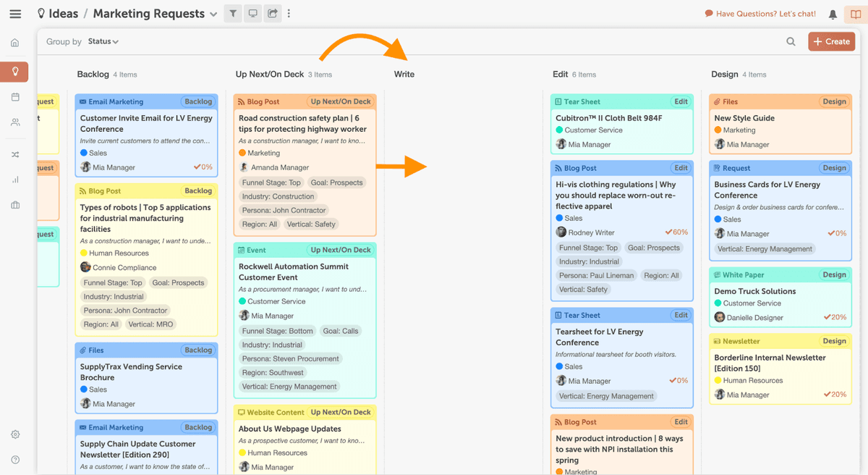The image size is (868, 475).
Task: Open the filter icon next to Marketing Requests
Action: coord(232,13)
